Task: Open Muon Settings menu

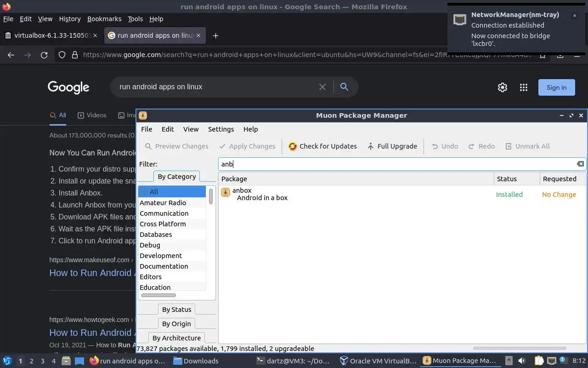Action: pos(221,129)
